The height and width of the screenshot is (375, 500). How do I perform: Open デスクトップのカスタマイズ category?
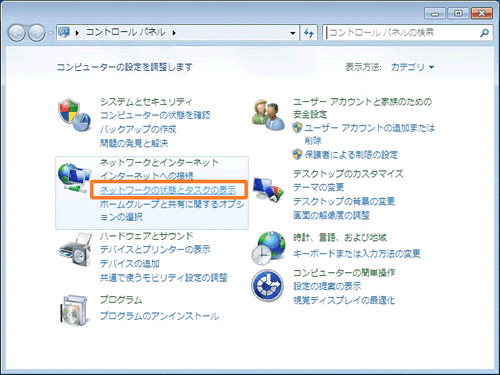click(348, 174)
